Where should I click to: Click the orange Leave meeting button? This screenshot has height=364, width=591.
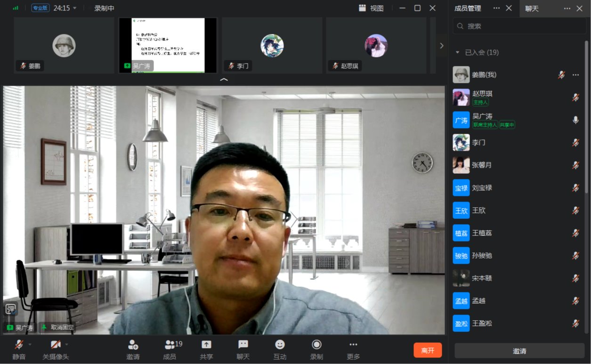pos(428,350)
